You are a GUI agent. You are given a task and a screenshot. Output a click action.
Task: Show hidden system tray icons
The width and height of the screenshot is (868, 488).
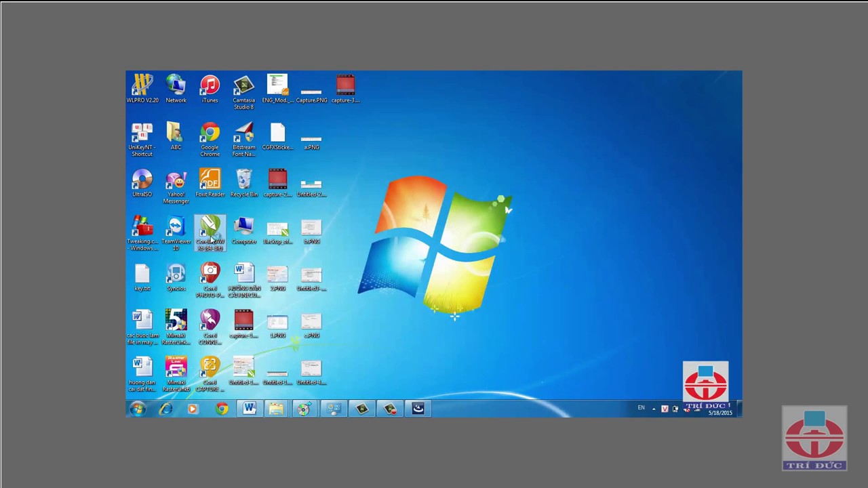pos(654,409)
